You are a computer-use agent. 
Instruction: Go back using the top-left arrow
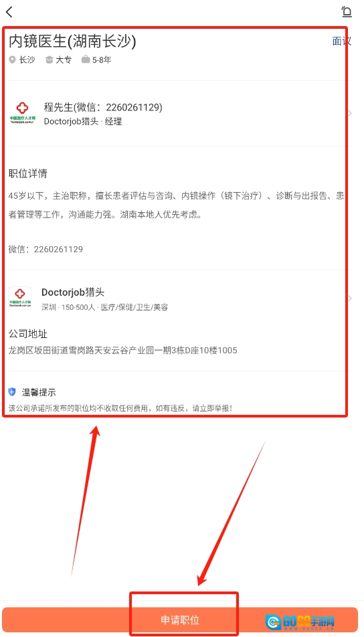(x=9, y=12)
